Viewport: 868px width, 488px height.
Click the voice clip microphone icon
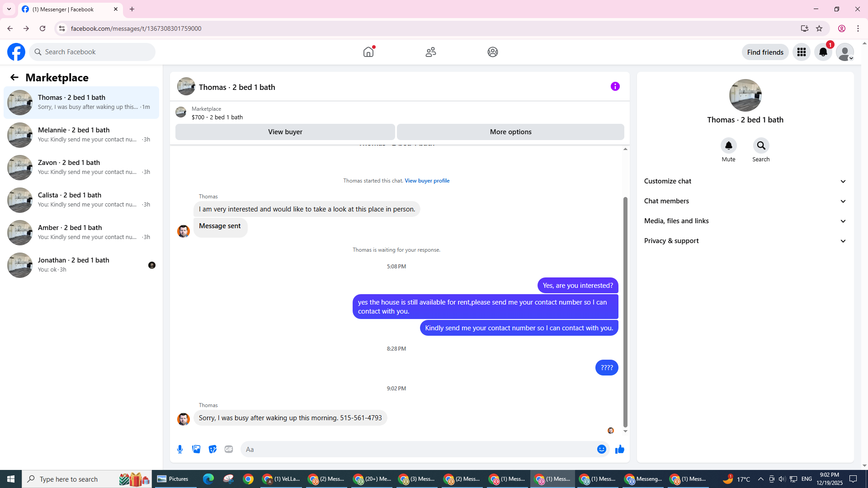click(x=180, y=449)
